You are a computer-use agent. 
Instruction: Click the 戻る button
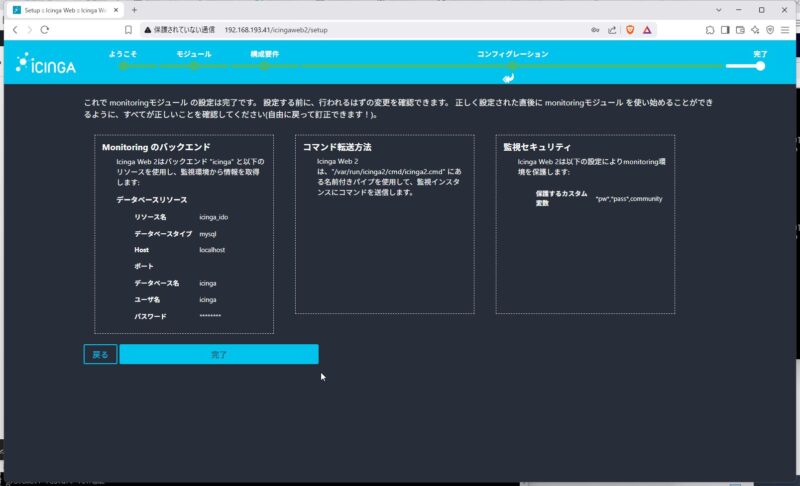(100, 354)
